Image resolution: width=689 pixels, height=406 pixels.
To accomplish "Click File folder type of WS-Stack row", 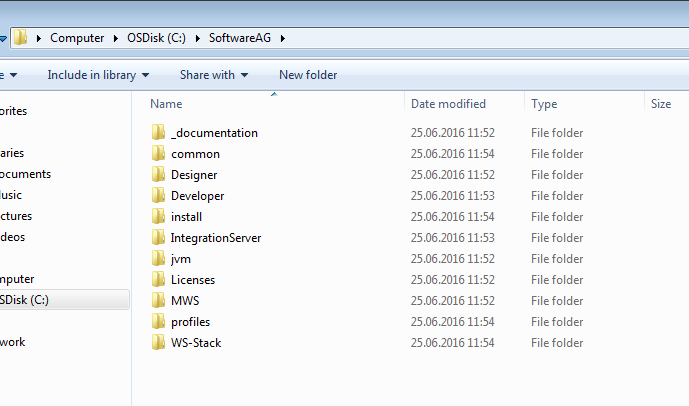I will click(557, 343).
